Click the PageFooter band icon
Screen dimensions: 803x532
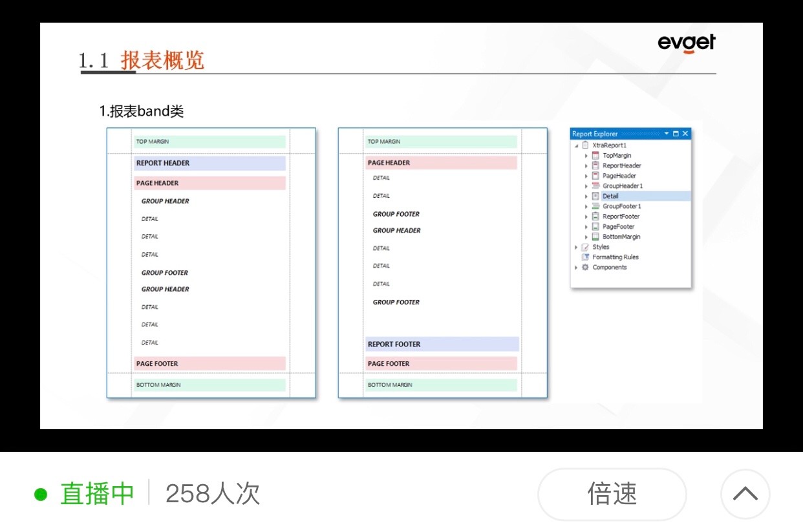coord(595,226)
